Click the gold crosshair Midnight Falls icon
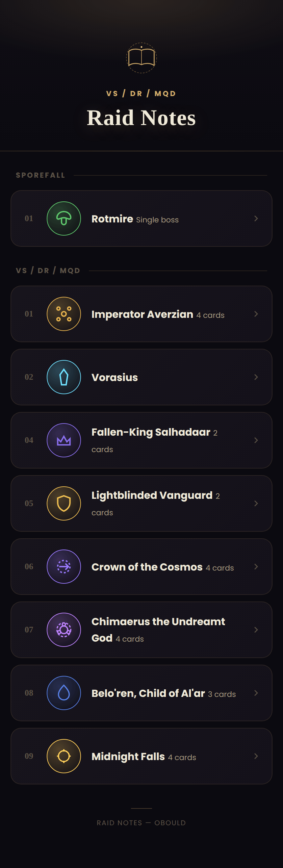 64,756
